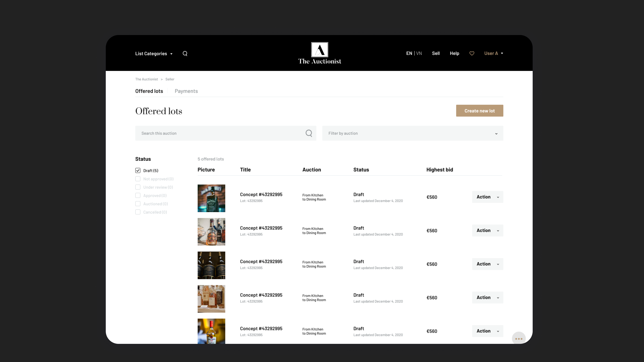This screenshot has width=644, height=362.
Task: Check the Under review (0) filter
Action: coord(138,187)
